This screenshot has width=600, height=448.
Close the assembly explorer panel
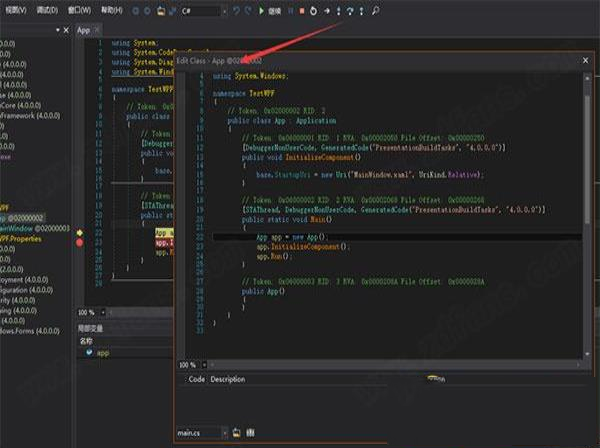click(x=66, y=30)
